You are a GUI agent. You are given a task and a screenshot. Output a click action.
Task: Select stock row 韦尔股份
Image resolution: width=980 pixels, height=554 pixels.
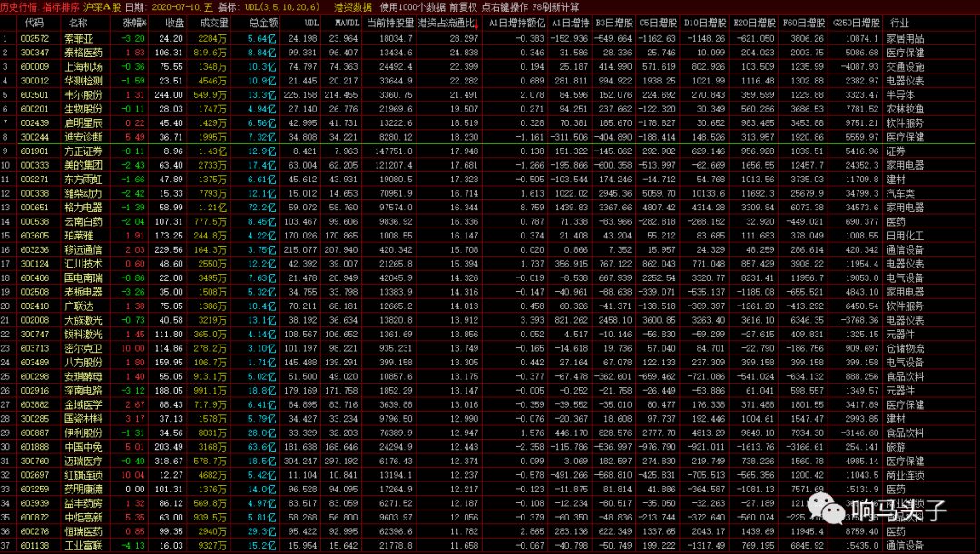tap(487, 95)
